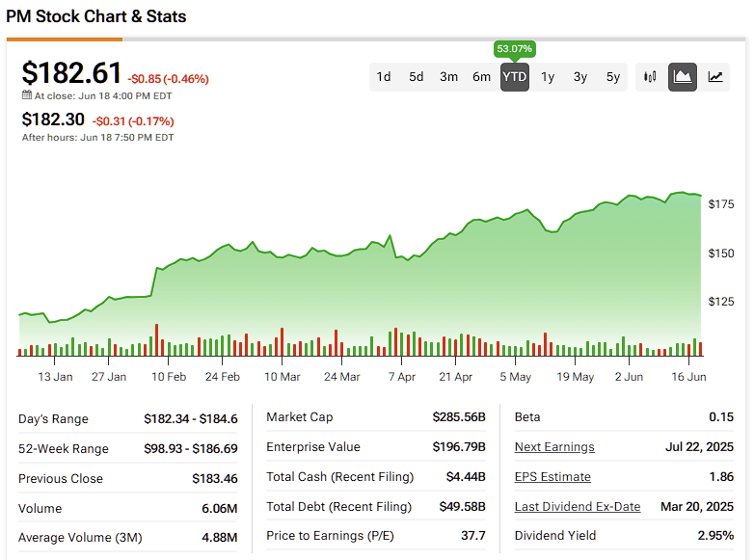
Task: Click the $150 price axis label
Action: click(721, 253)
